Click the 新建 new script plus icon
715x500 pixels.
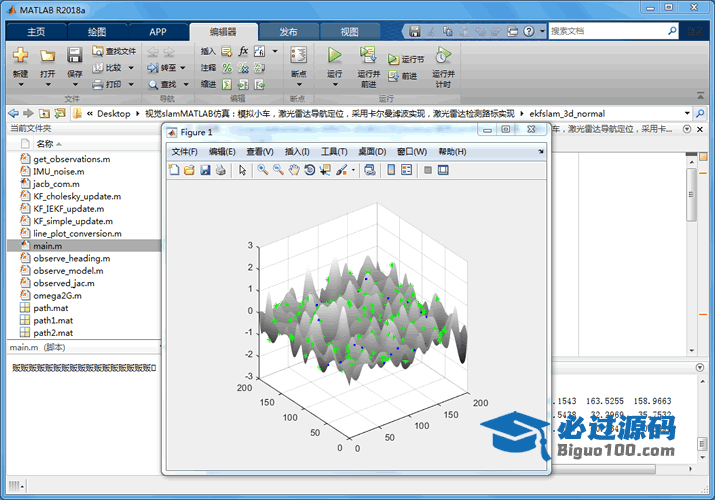[20, 55]
